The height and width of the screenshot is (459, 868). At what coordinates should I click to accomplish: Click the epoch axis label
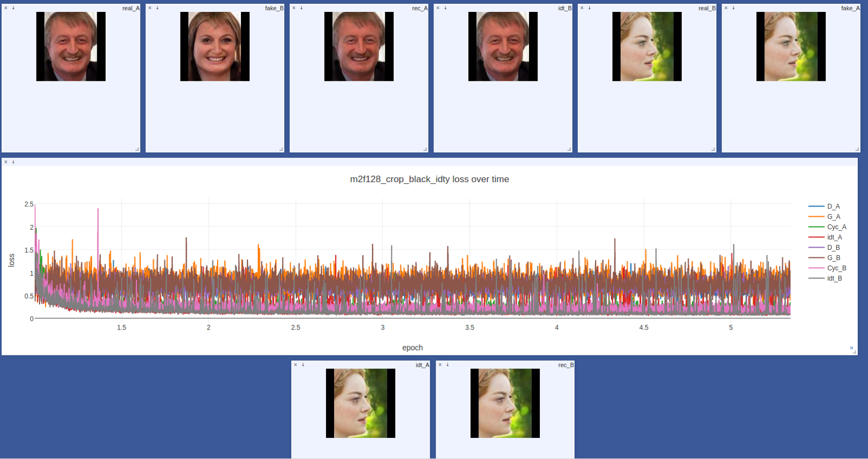[x=412, y=348]
